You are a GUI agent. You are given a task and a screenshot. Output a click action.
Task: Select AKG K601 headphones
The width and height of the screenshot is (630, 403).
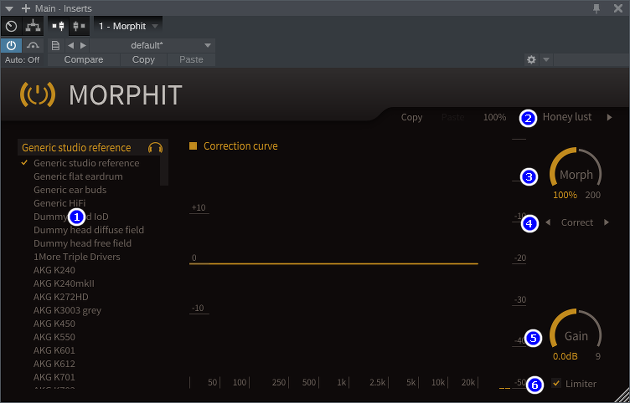point(54,350)
